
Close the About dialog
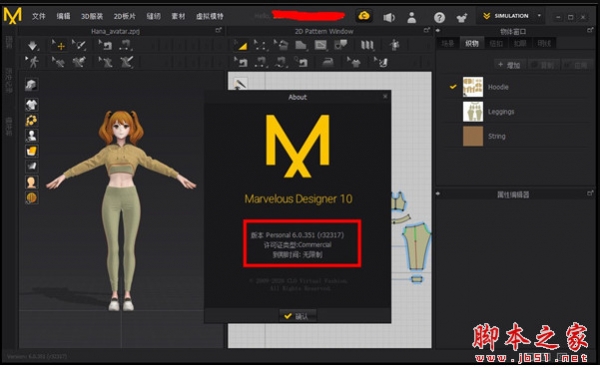(x=385, y=96)
